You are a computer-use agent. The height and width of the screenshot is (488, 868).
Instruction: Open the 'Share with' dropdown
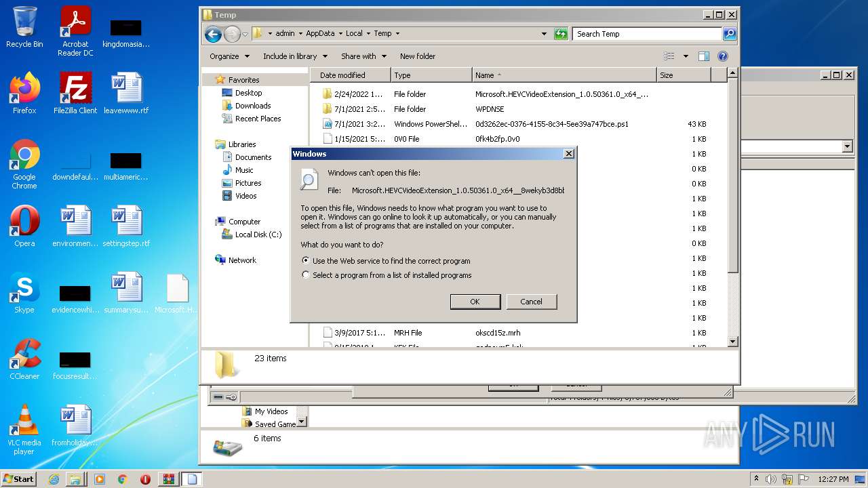363,56
